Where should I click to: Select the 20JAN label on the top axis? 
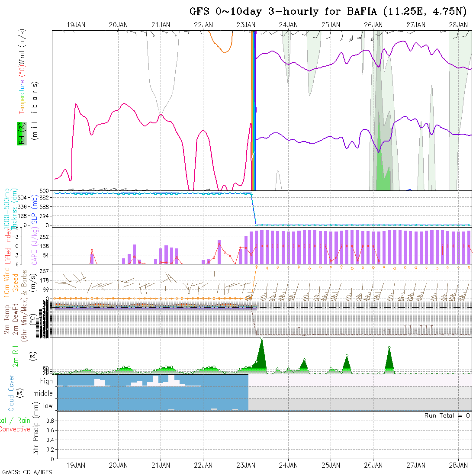pos(119,25)
